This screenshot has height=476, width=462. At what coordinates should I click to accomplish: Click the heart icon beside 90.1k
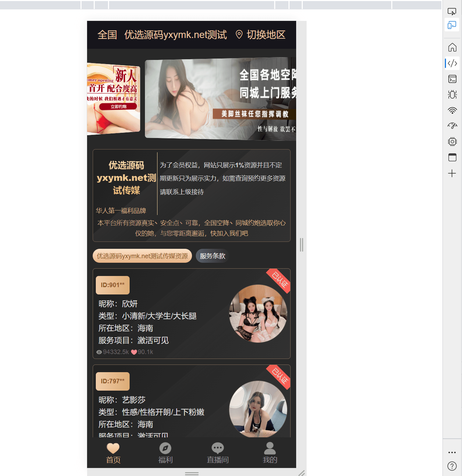pos(134,352)
